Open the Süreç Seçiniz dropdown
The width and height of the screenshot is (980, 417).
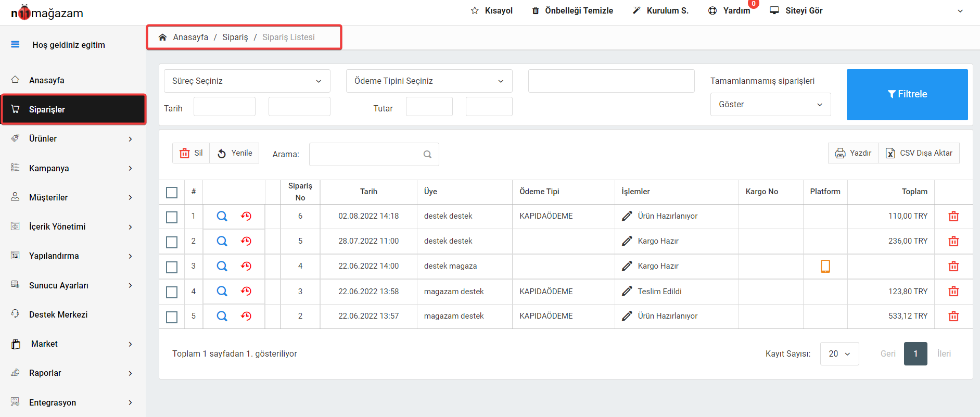pyautogui.click(x=247, y=81)
